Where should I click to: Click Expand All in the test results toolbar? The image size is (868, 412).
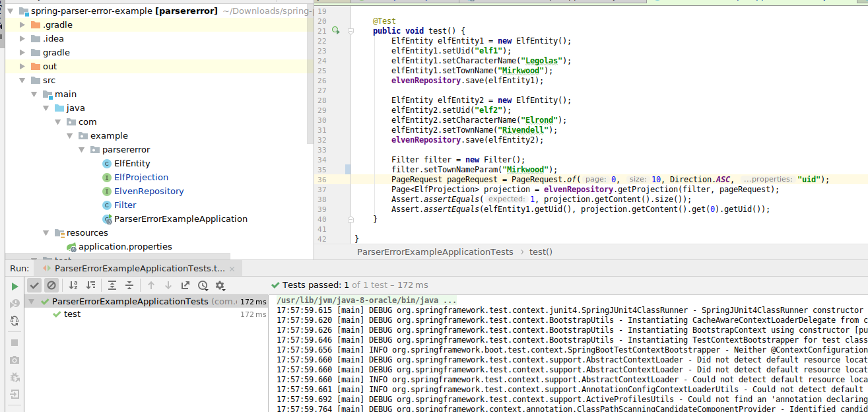coord(112,285)
